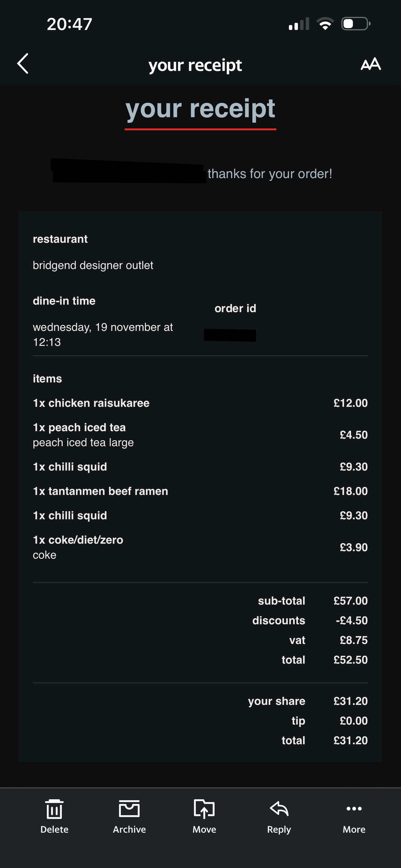Tap the back arrow icon
Screen dimensions: 401x868
tap(23, 64)
